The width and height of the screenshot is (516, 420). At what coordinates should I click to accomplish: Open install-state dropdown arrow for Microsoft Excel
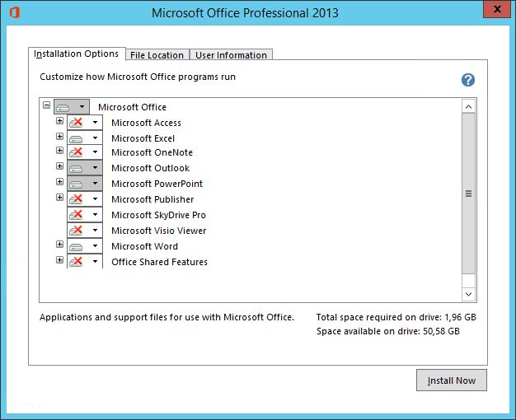click(95, 138)
